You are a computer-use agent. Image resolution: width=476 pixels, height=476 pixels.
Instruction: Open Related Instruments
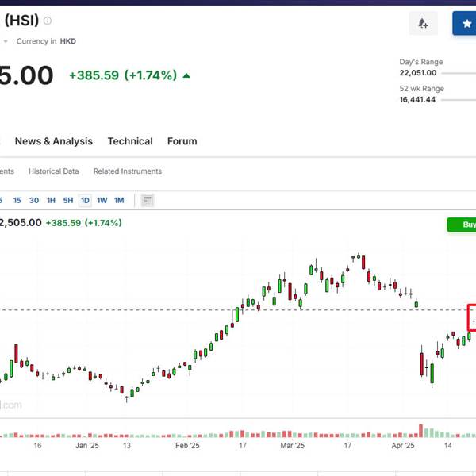tap(128, 171)
